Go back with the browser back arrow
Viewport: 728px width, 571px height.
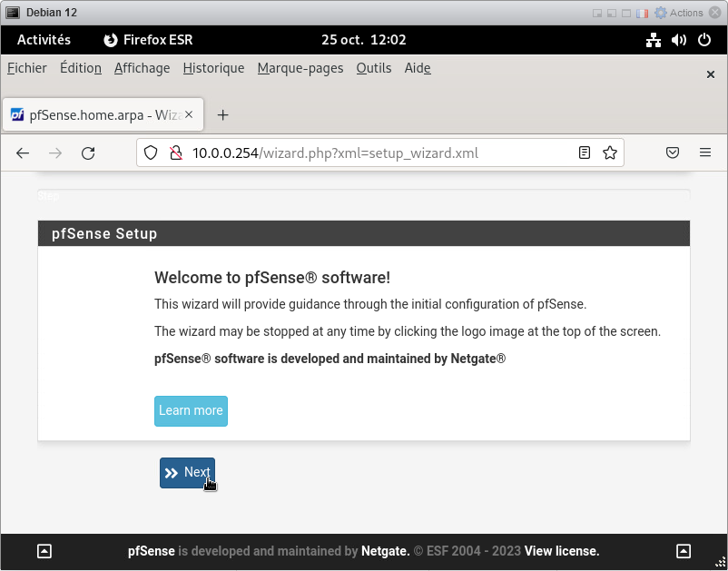[23, 153]
